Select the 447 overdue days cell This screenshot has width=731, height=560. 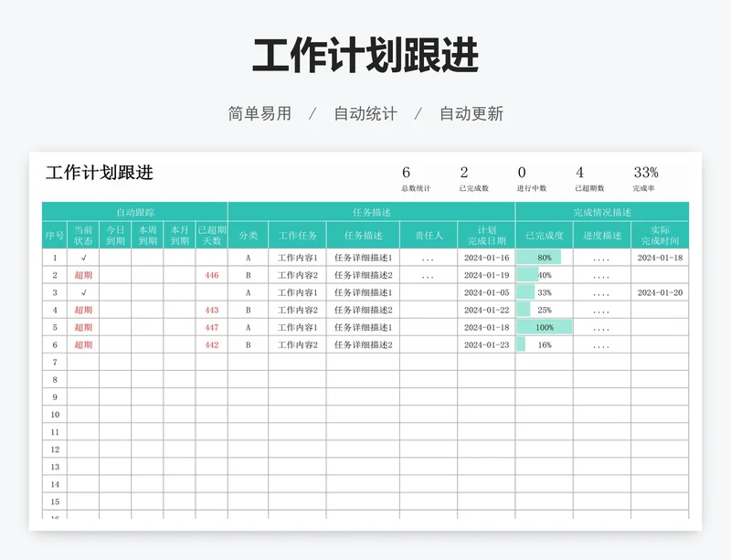pos(212,327)
